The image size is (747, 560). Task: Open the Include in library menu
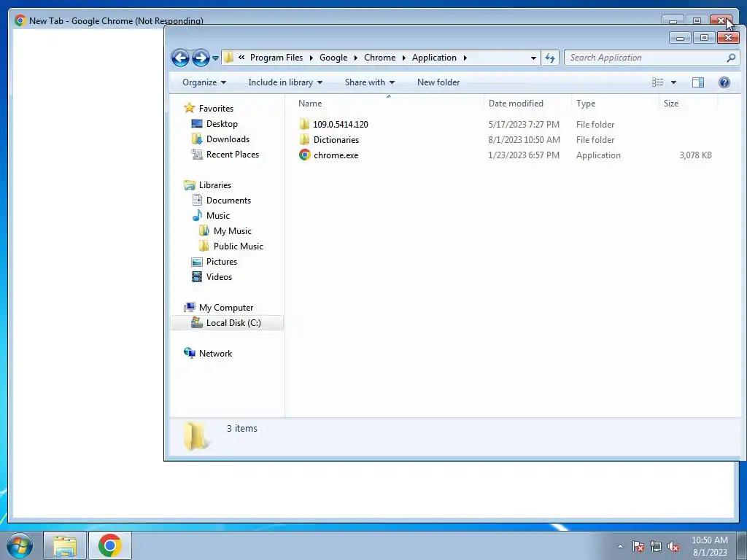(285, 82)
